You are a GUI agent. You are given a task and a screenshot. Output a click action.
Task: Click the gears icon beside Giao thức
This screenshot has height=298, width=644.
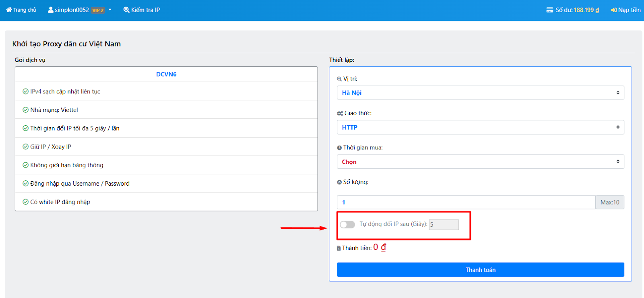pyautogui.click(x=340, y=114)
